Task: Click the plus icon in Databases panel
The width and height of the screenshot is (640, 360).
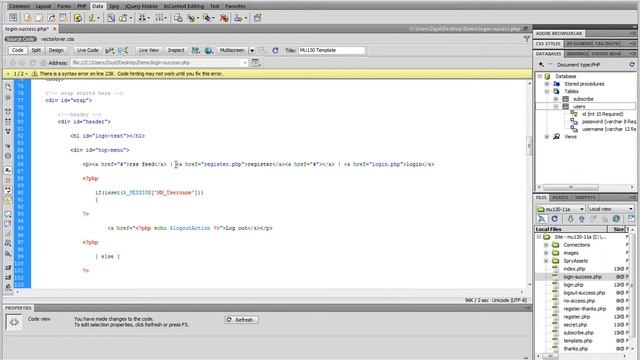Action: point(541,64)
